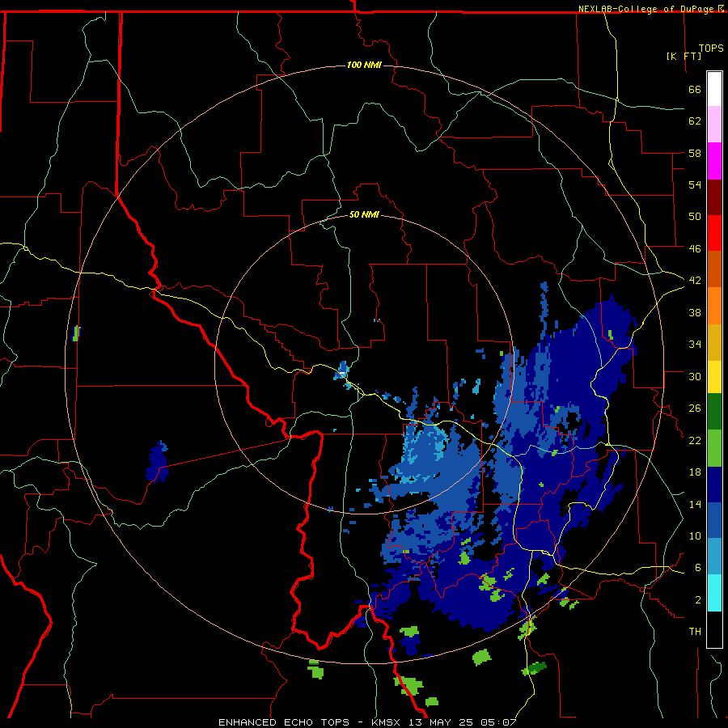Click the 10 scale value
Image resolution: width=728 pixels, height=728 pixels.
click(695, 535)
